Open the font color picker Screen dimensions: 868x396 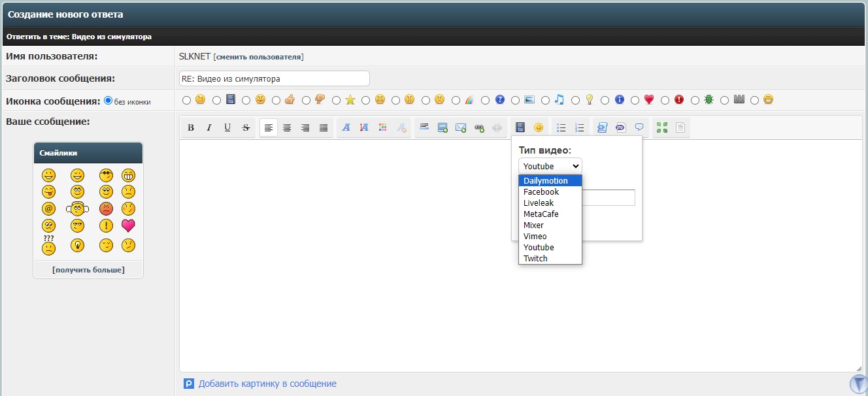[383, 127]
